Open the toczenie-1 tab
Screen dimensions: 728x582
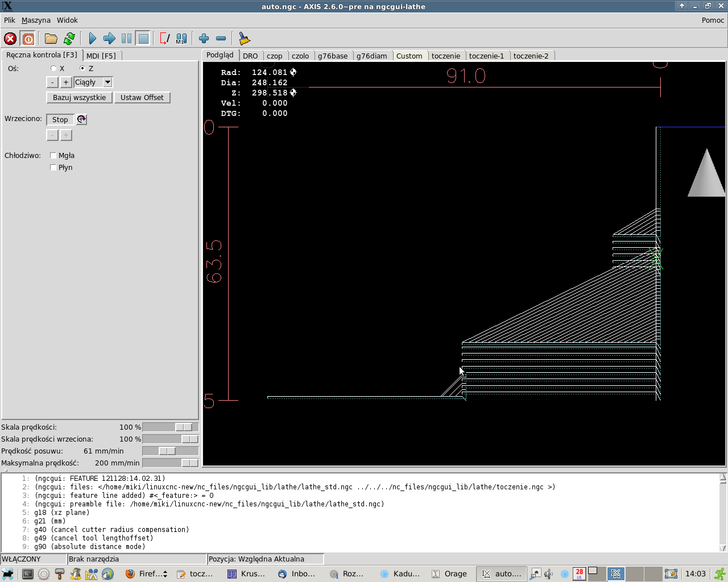(487, 56)
